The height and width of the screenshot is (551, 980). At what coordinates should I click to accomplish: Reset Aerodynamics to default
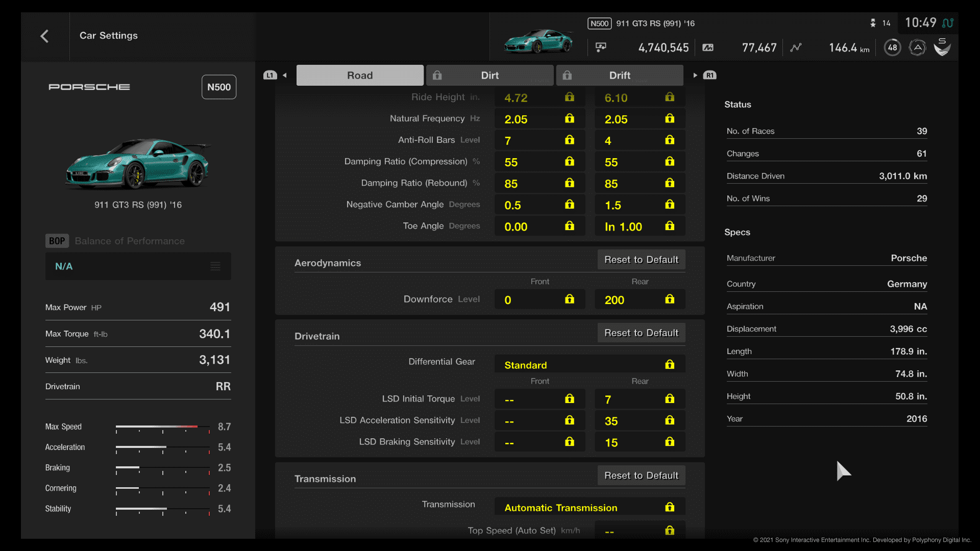pos(642,260)
